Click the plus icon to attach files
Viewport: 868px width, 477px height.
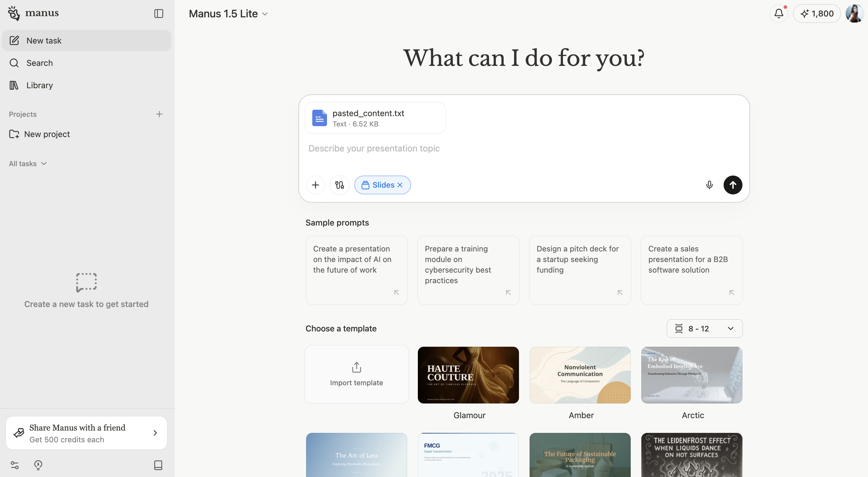click(316, 185)
